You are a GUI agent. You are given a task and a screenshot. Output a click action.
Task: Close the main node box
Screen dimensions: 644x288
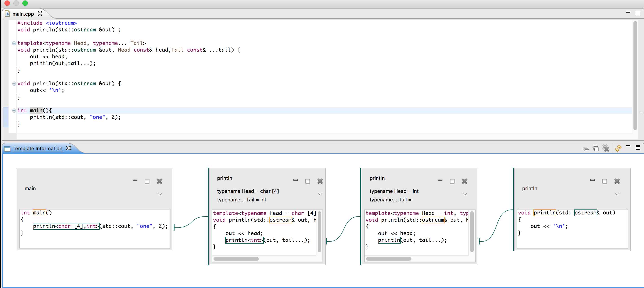coord(159,181)
